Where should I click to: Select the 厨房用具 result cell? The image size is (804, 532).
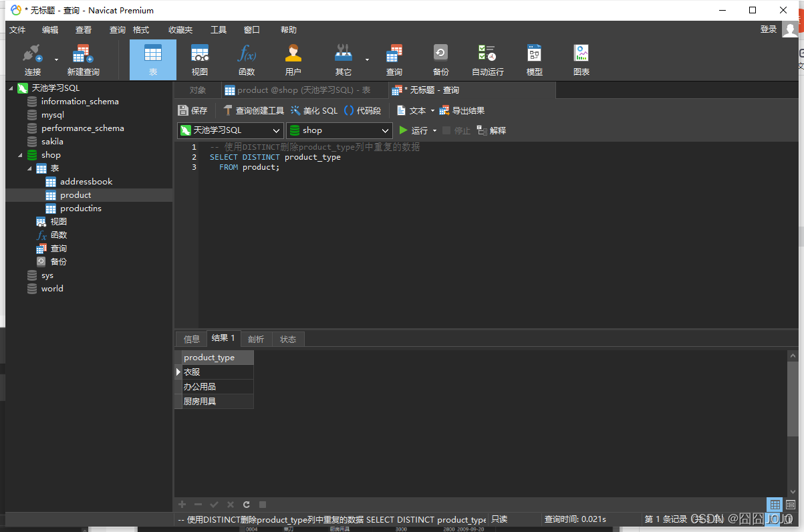pyautogui.click(x=217, y=402)
